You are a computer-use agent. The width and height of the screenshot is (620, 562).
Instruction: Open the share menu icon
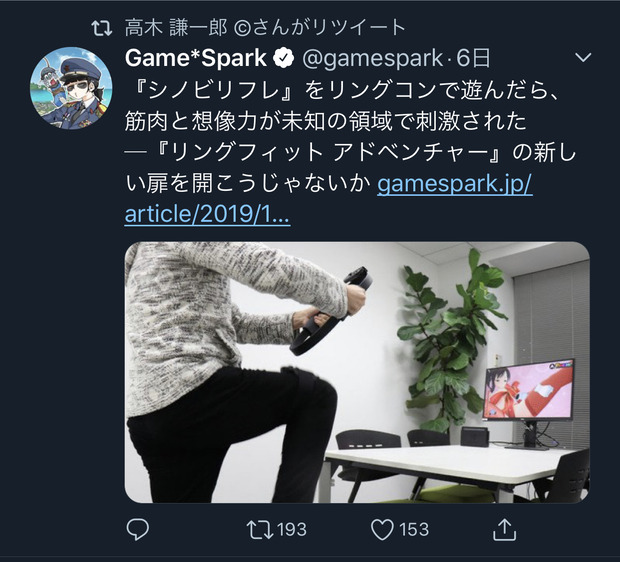tap(505, 529)
